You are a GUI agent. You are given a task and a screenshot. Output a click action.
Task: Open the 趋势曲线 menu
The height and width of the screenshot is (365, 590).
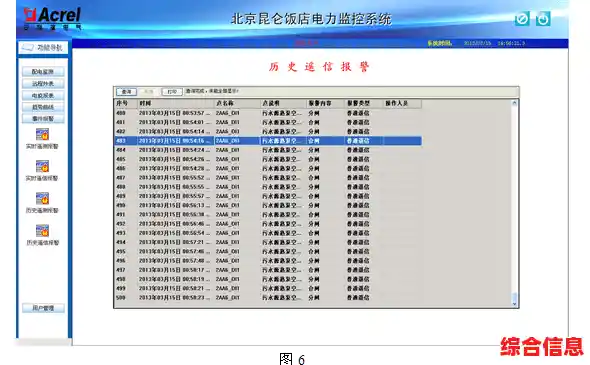pos(43,107)
